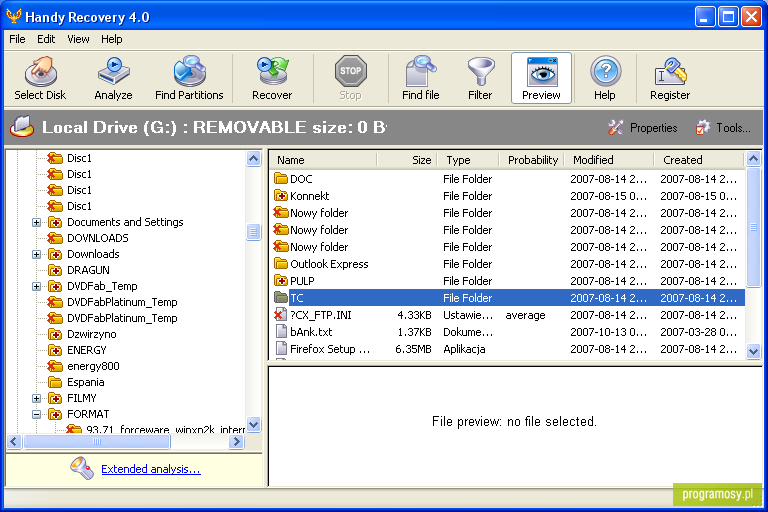768x512 pixels.
Task: Open the File menu
Action: point(17,39)
